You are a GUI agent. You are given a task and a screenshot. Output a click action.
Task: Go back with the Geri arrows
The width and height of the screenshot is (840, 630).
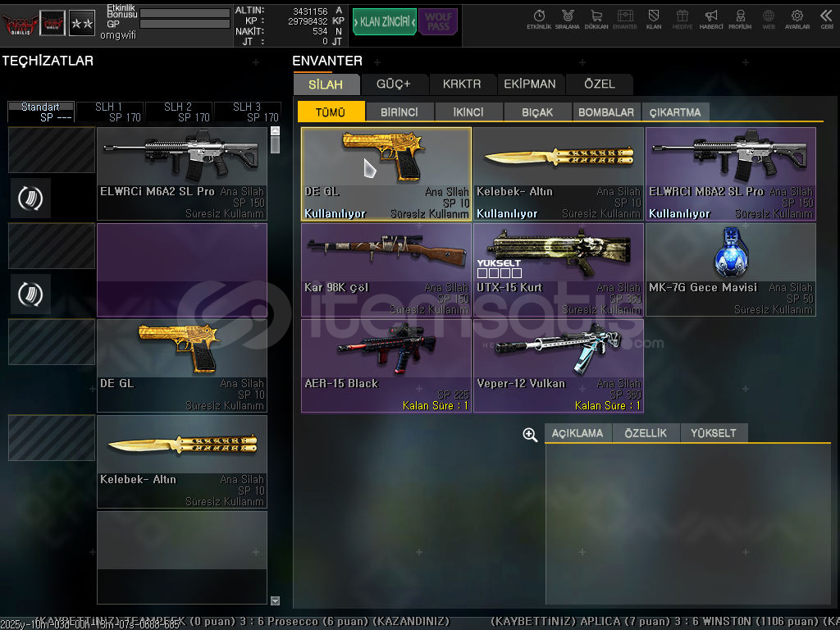[827, 20]
